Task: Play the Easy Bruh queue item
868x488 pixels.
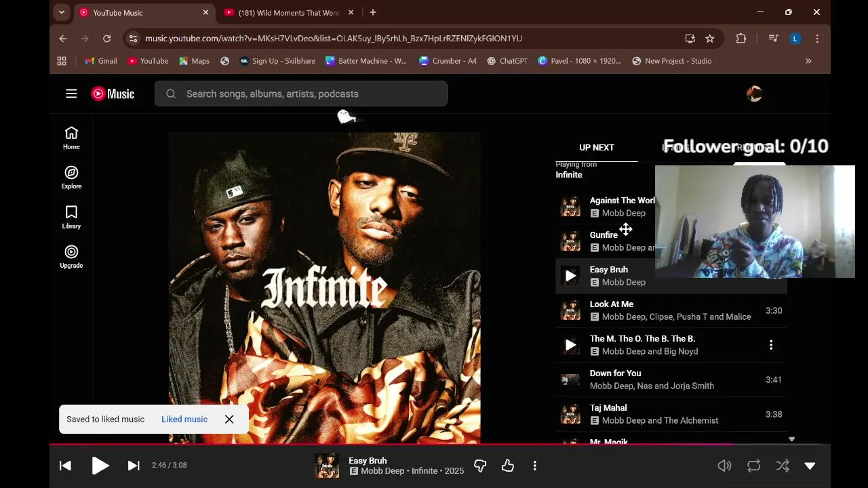Action: pyautogui.click(x=570, y=276)
